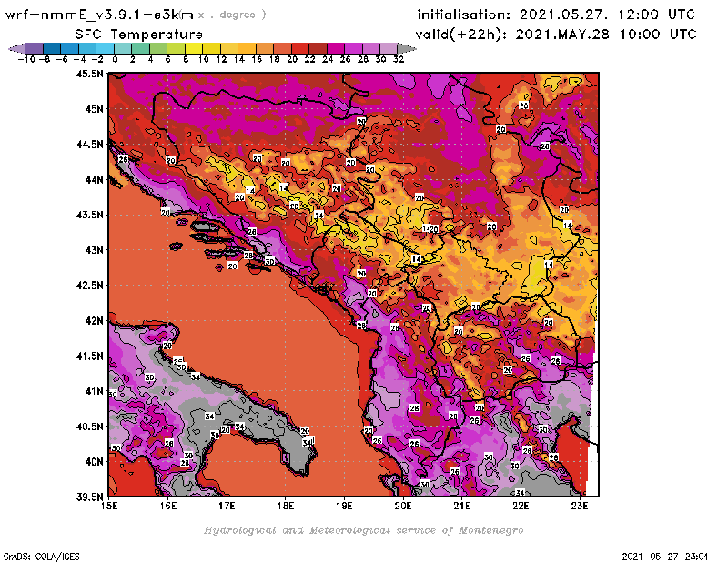Click the '41N' latitude label
The image size is (728, 562).
click(x=95, y=391)
